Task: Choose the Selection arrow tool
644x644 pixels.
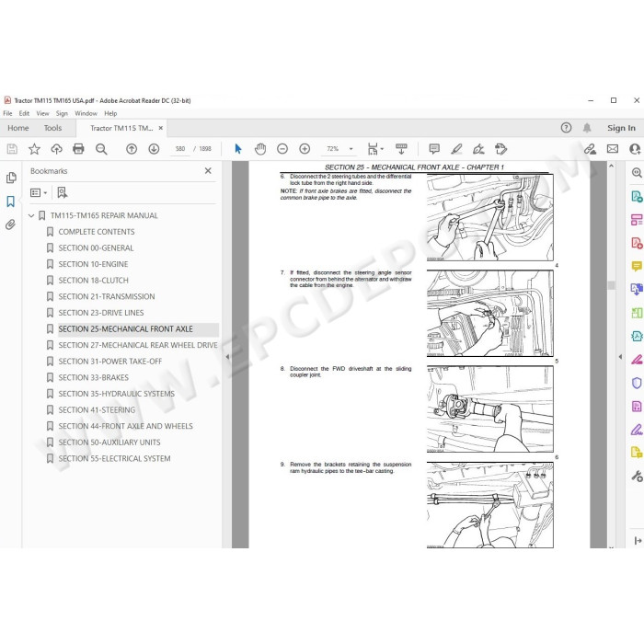Action: [237, 149]
